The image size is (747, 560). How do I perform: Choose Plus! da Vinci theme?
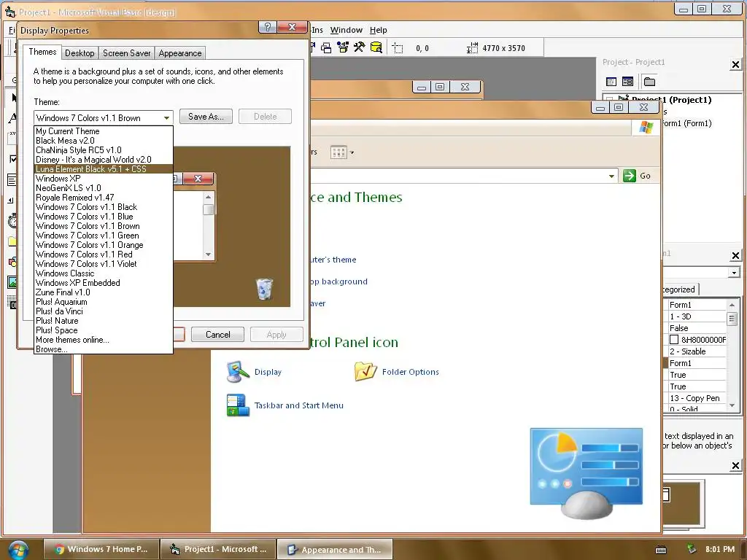(104, 311)
